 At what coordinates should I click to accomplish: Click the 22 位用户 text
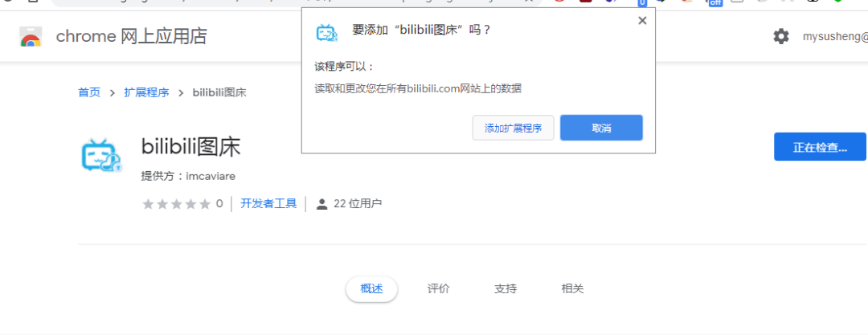pyautogui.click(x=358, y=204)
